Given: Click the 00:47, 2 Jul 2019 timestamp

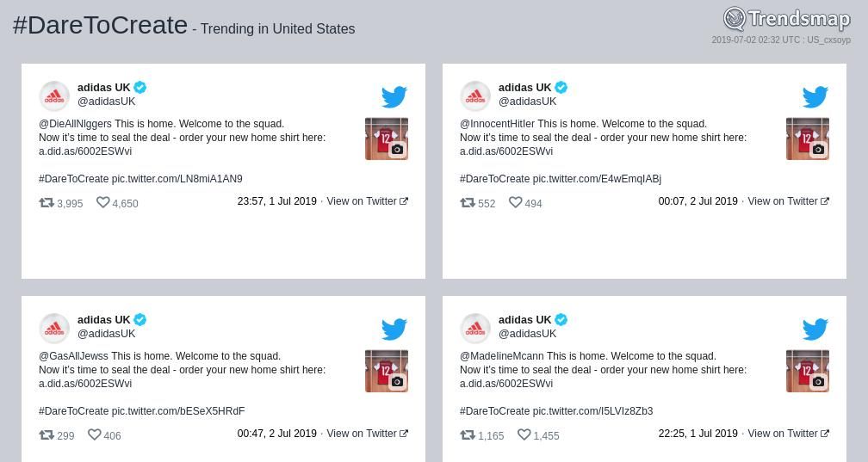Looking at the screenshot, I should (276, 434).
